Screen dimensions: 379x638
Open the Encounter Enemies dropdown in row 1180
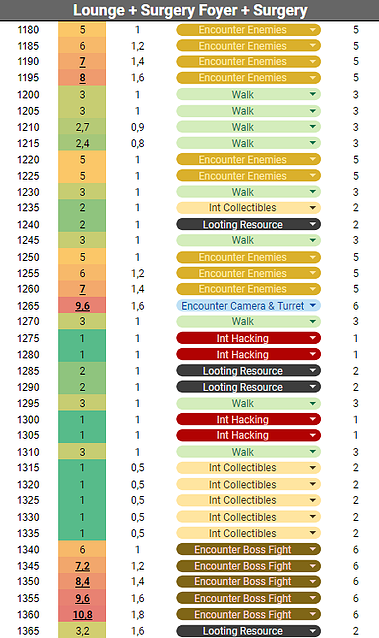[x=248, y=30]
